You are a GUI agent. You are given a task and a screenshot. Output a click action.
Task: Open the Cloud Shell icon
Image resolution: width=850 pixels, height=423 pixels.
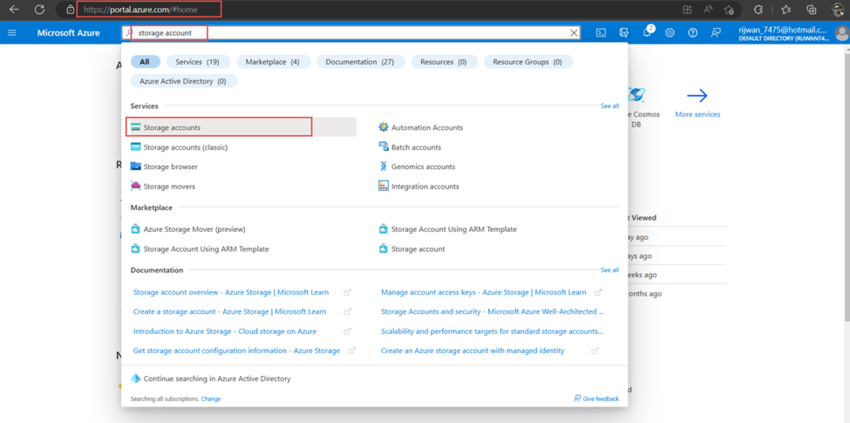point(601,33)
